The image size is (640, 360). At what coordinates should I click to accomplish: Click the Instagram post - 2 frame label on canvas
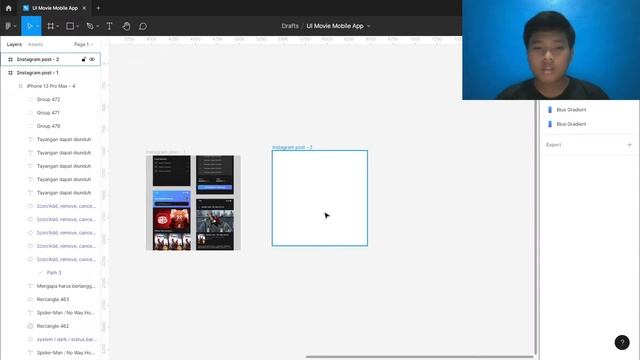click(292, 147)
